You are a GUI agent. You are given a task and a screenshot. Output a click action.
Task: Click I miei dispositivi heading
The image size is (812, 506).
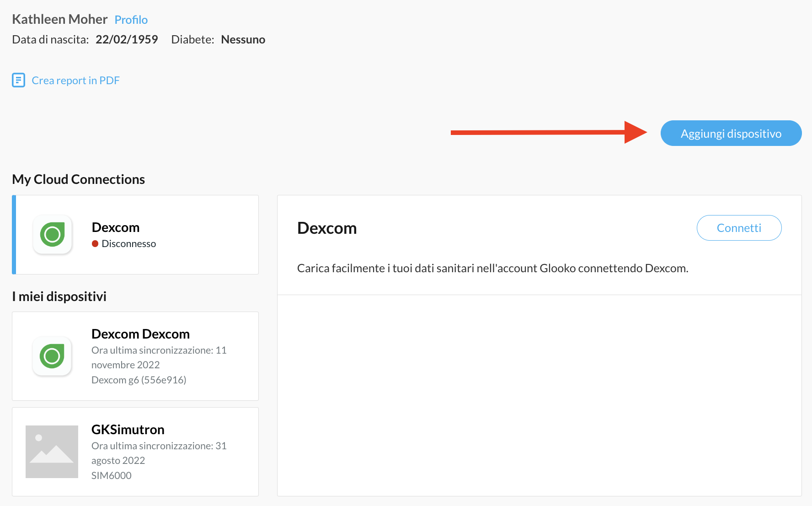[x=59, y=296]
